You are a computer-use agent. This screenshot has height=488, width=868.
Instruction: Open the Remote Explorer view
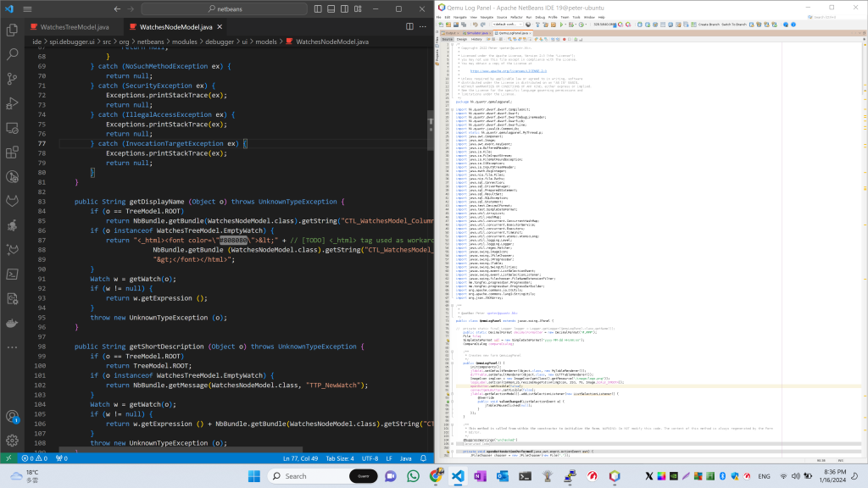tap(12, 128)
